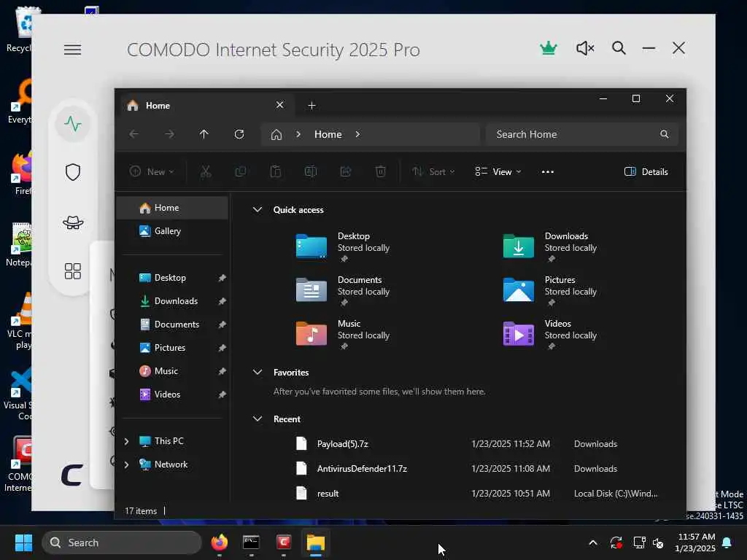
Task: Collapse the Favorites section
Action: (258, 373)
